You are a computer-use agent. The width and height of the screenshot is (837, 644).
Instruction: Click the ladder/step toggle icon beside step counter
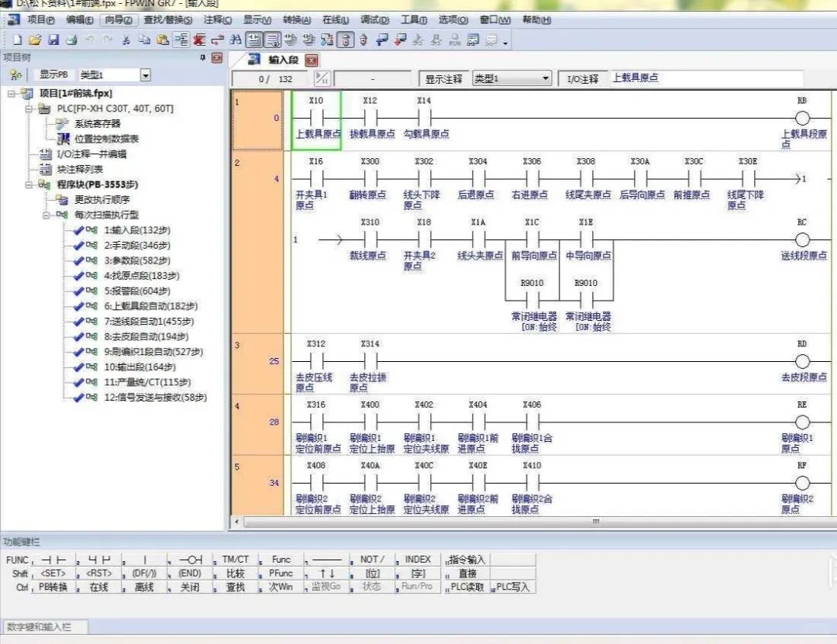322,79
